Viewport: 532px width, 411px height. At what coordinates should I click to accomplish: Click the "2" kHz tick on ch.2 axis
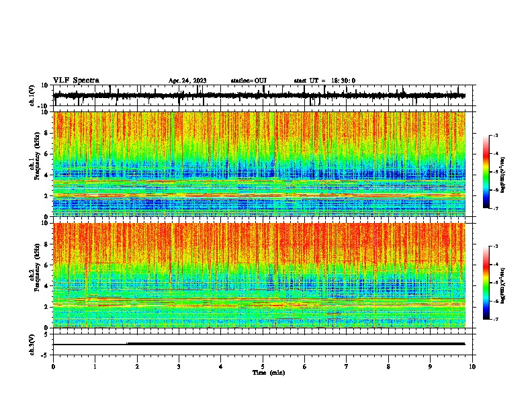pyautogui.click(x=46, y=307)
